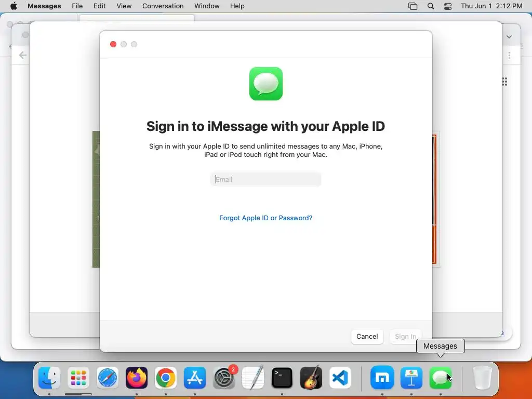Image resolution: width=532 pixels, height=399 pixels.
Task: Open TextEdit from the Dock
Action: (x=253, y=378)
